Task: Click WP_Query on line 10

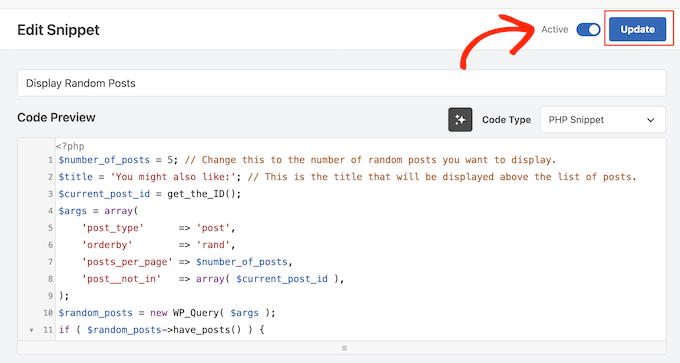Action: (x=196, y=313)
